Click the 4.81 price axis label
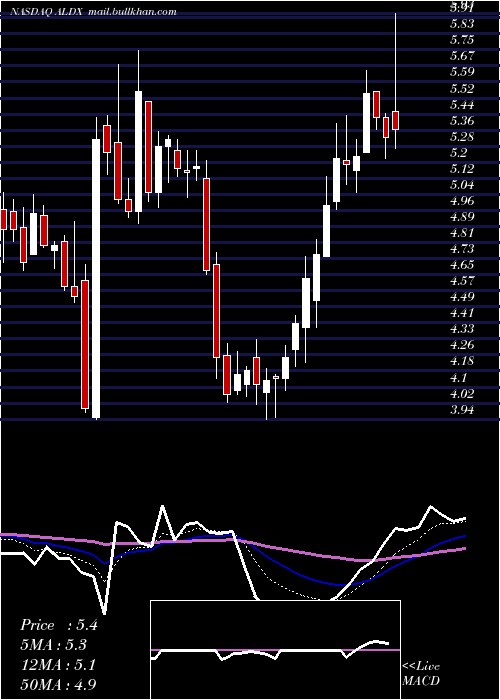 point(462,233)
